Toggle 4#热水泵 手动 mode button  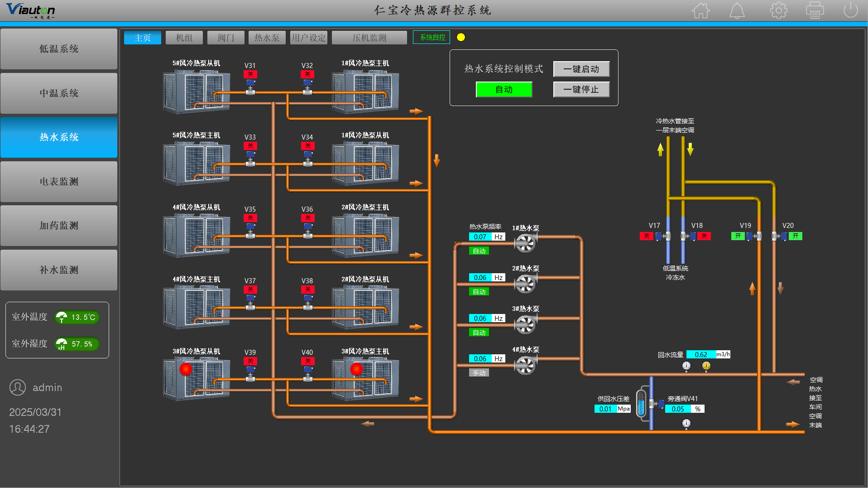(479, 373)
